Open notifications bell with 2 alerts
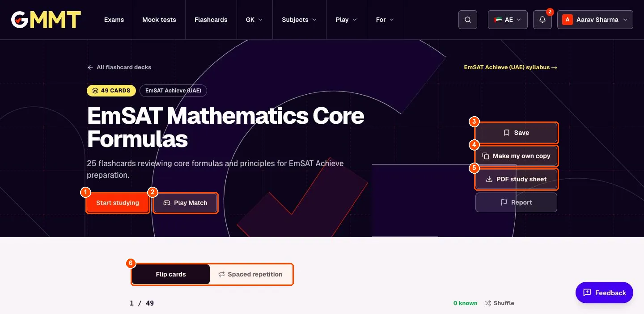The height and width of the screenshot is (314, 644). 542,20
